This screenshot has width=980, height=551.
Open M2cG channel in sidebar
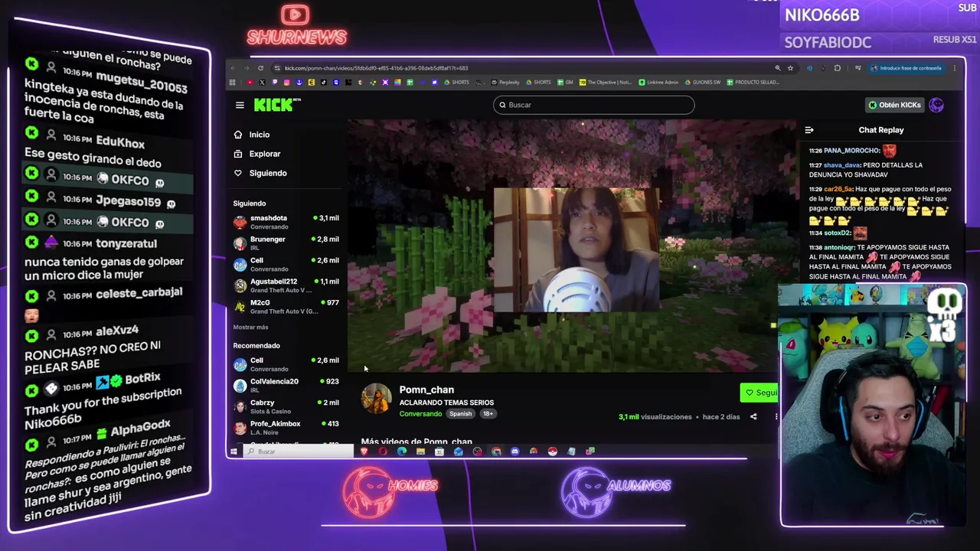(286, 306)
